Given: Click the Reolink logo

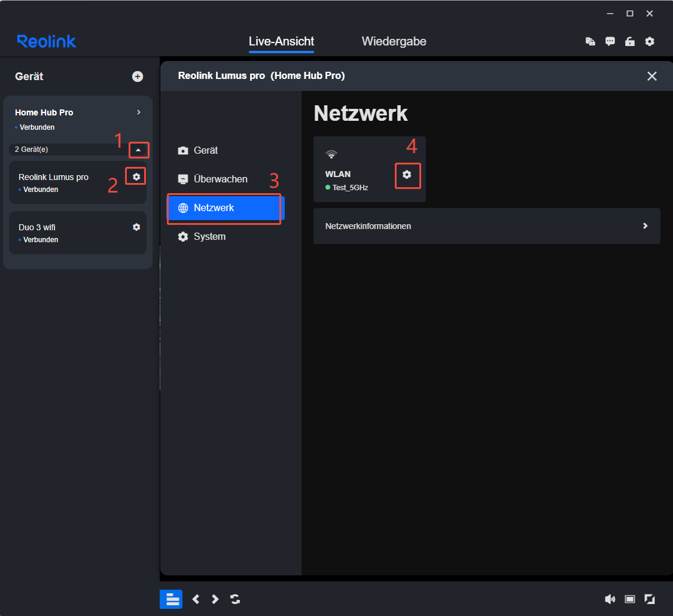Looking at the screenshot, I should 46,41.
